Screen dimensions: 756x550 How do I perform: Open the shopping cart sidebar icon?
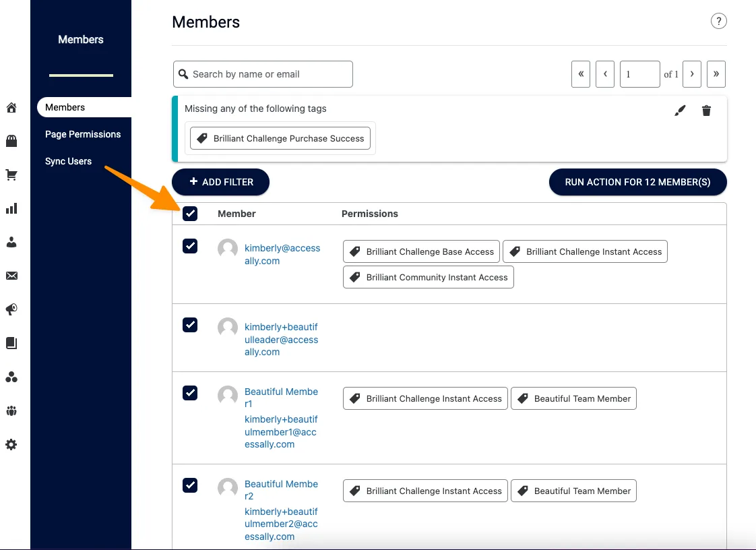pyautogui.click(x=11, y=175)
